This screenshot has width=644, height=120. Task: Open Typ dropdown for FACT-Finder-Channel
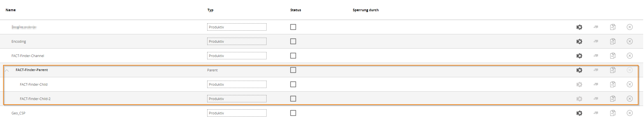pos(237,56)
